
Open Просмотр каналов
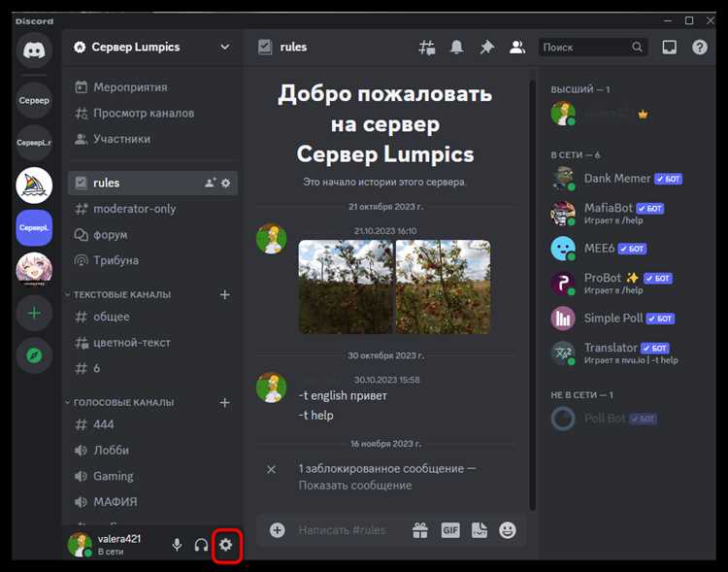[152, 113]
